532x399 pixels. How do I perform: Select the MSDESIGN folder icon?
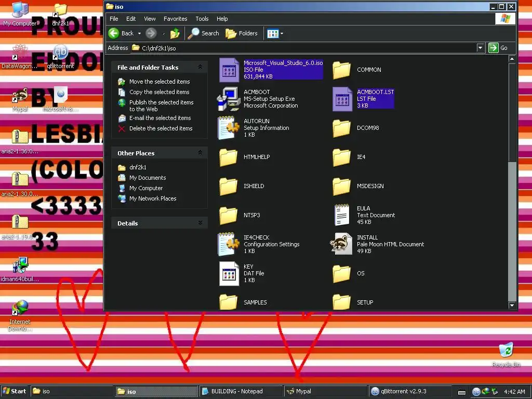click(342, 187)
